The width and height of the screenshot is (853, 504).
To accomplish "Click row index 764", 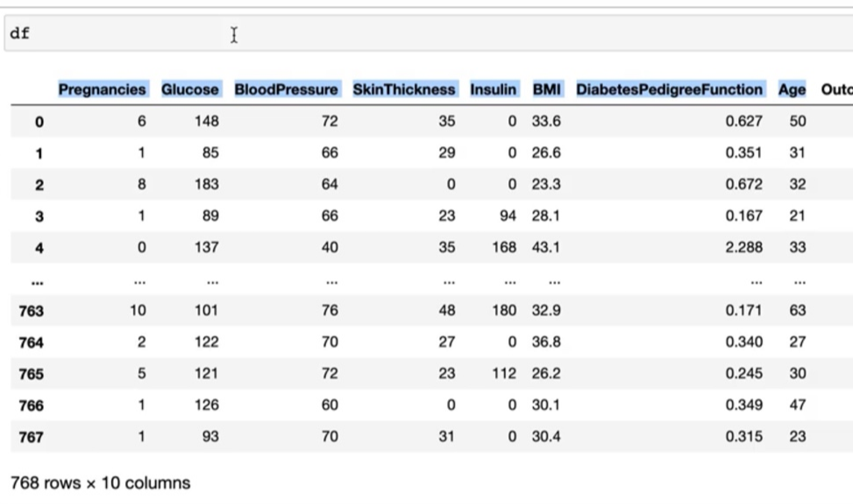I will tap(31, 343).
